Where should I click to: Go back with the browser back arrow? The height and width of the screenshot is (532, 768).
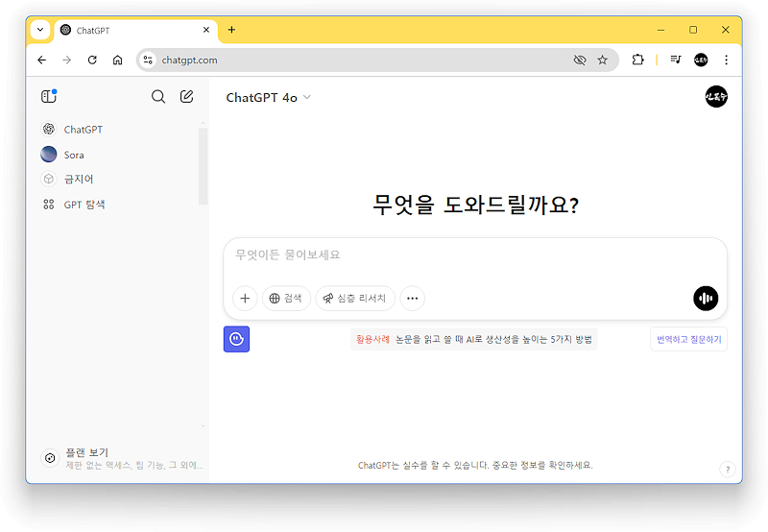[x=41, y=60]
